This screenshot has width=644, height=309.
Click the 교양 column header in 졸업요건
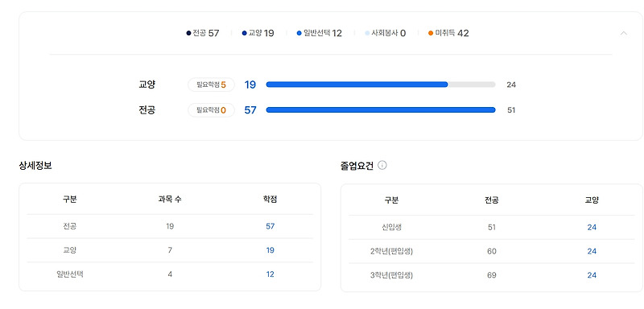click(x=592, y=200)
